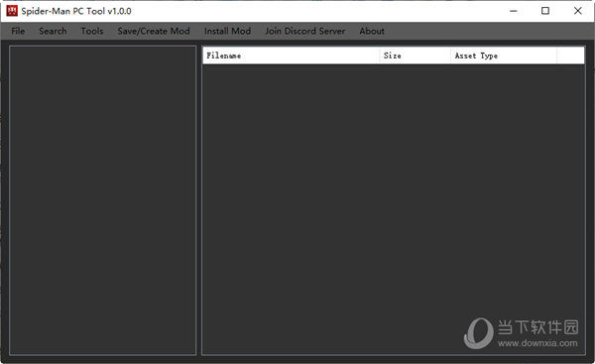
Task: Open the File menu
Action: pyautogui.click(x=18, y=31)
